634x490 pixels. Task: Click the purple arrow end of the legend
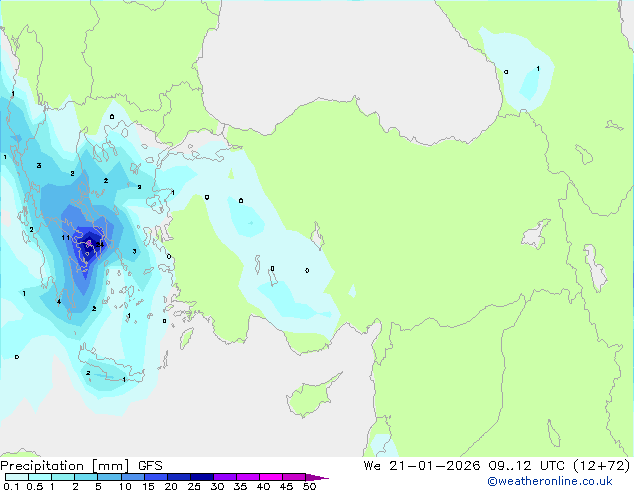317,477
